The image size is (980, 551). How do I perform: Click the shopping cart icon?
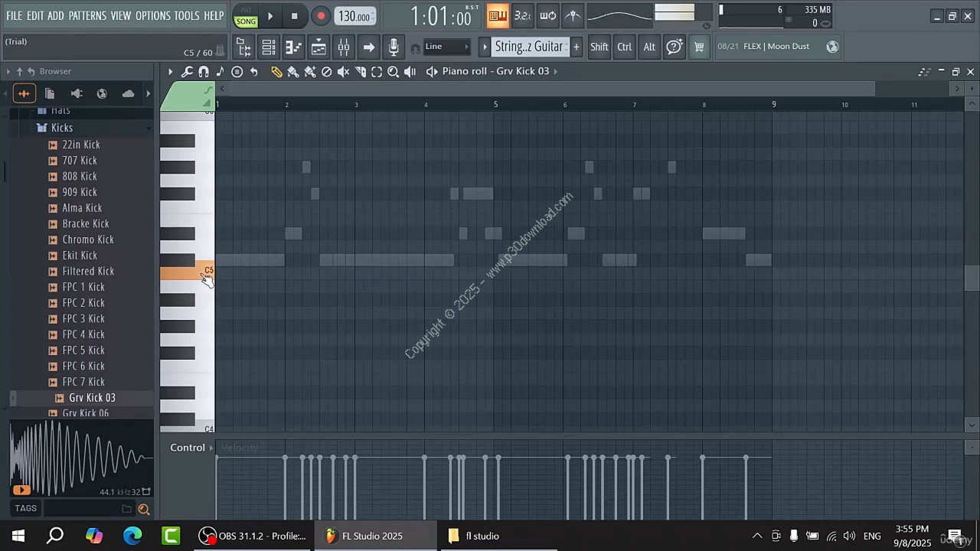pyautogui.click(x=699, y=47)
